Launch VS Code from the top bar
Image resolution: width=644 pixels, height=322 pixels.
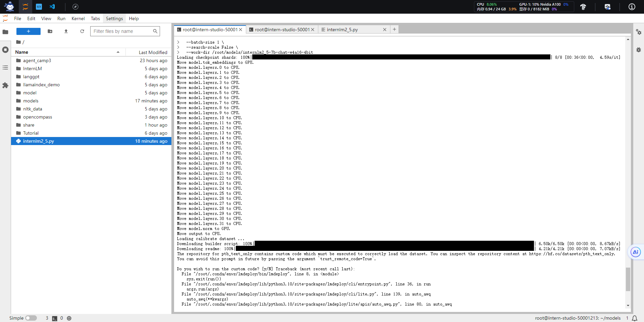point(52,7)
